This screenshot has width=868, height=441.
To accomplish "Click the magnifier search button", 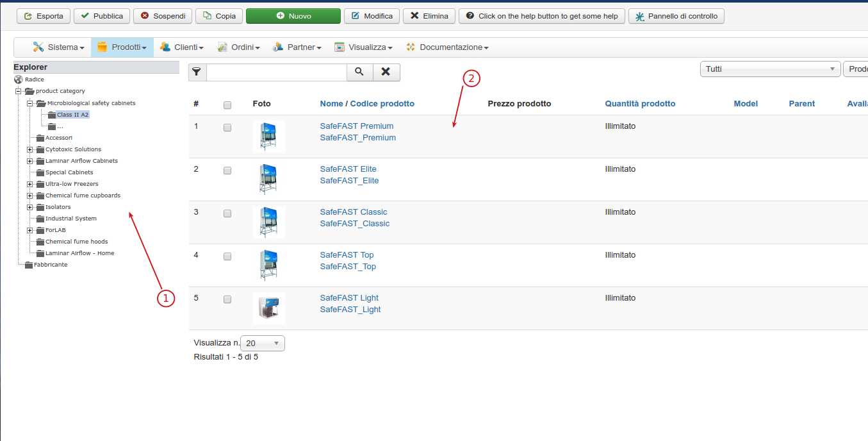I will pyautogui.click(x=359, y=72).
